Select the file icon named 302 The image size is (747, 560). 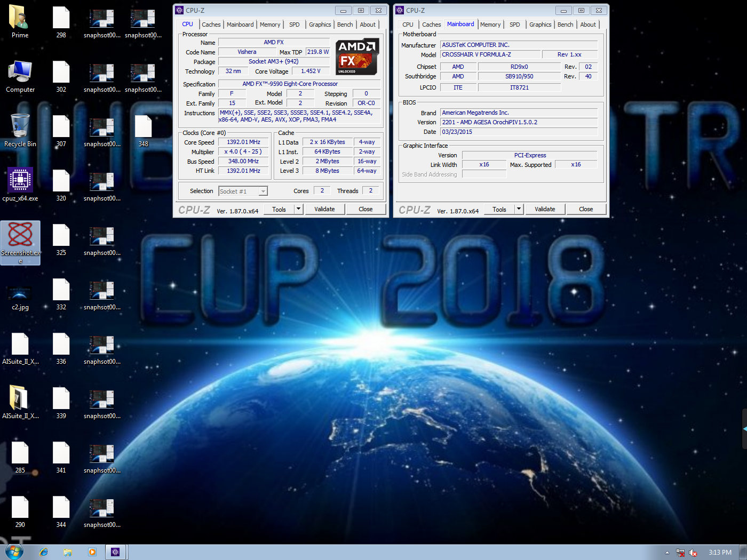pos(61,76)
